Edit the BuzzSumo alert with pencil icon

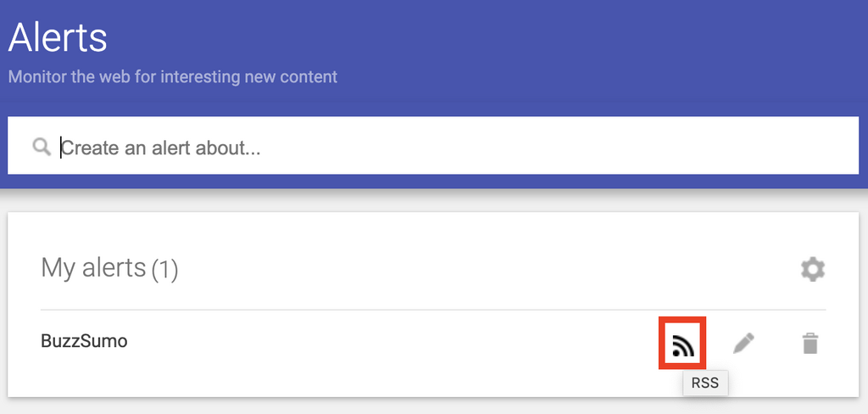pos(743,344)
